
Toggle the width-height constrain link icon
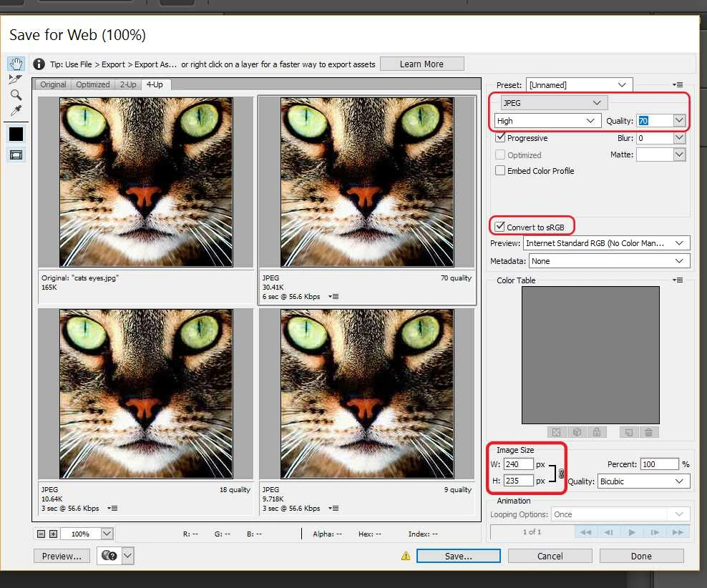561,473
